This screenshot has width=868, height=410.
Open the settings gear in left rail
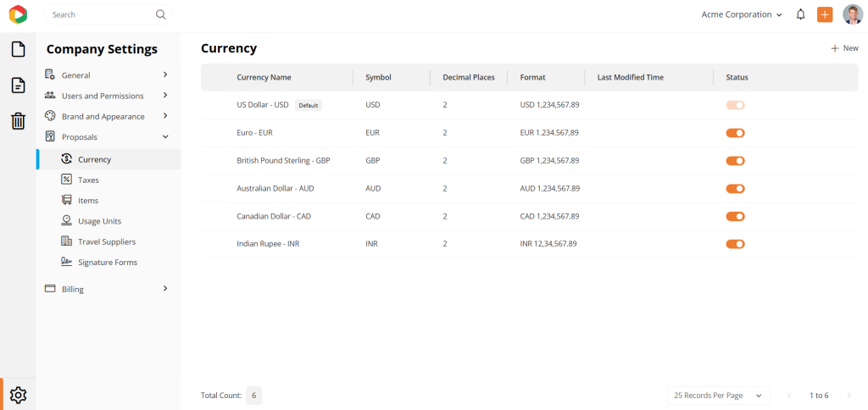tap(19, 395)
